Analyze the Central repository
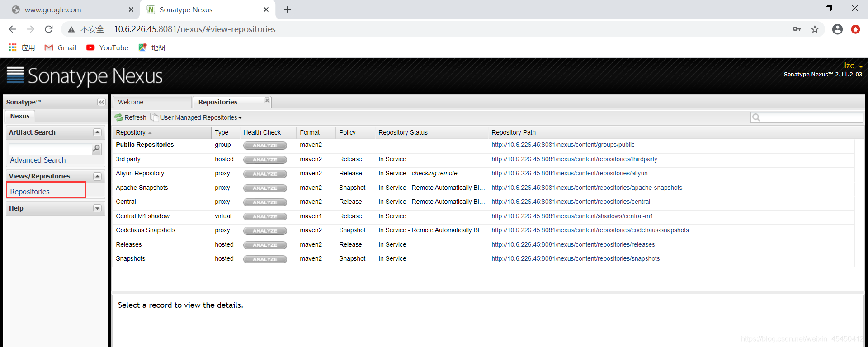The height and width of the screenshot is (347, 868). (x=265, y=202)
